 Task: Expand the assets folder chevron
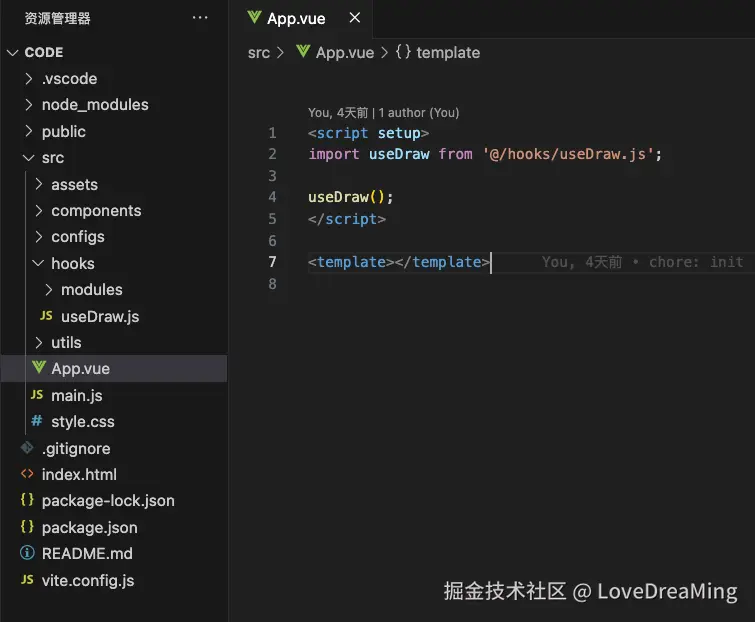[39, 184]
